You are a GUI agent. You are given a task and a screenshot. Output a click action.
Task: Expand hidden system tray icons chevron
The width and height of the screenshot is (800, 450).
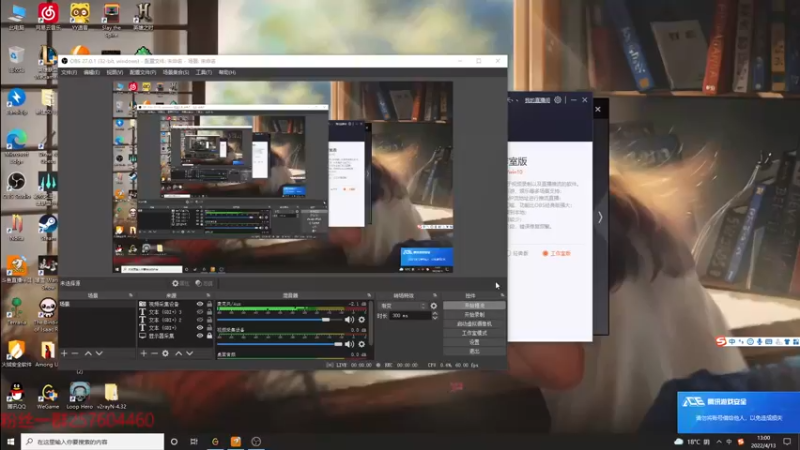(719, 441)
